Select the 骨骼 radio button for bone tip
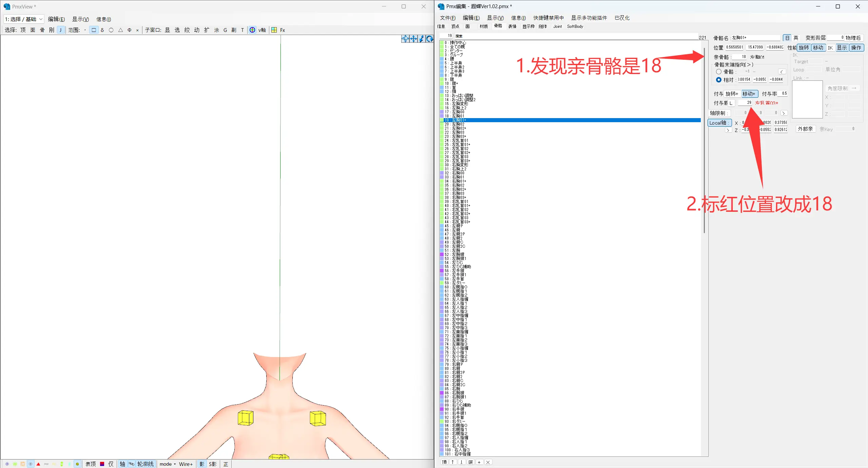868x468 pixels. coord(718,72)
